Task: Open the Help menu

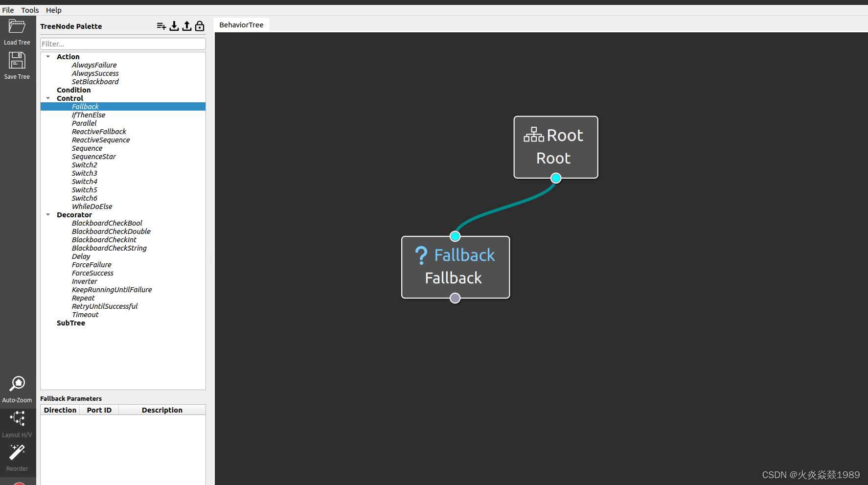Action: tap(54, 10)
